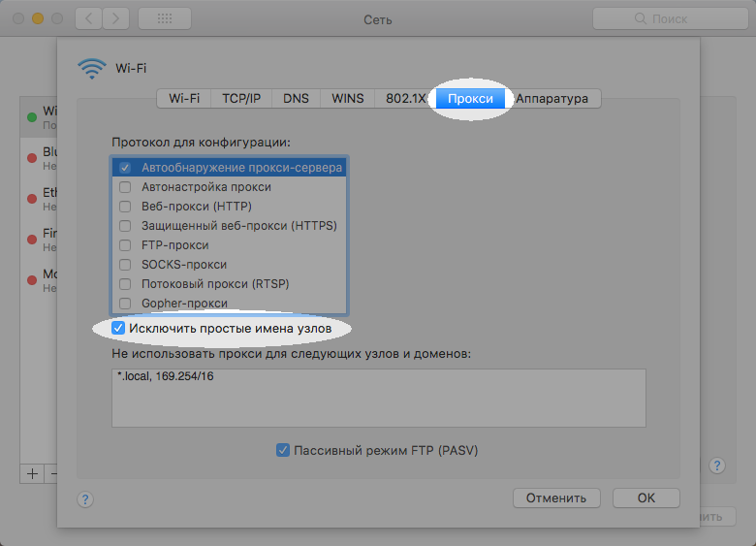Viewport: 756px width, 546px height.
Task: Confirm with the OK button
Action: coord(646,498)
